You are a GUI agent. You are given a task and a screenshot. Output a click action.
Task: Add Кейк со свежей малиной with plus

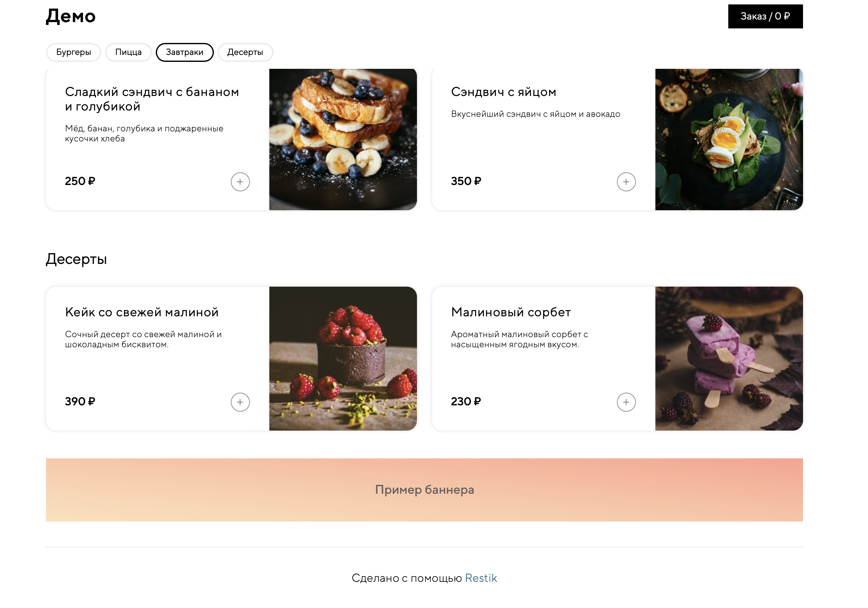tap(240, 402)
